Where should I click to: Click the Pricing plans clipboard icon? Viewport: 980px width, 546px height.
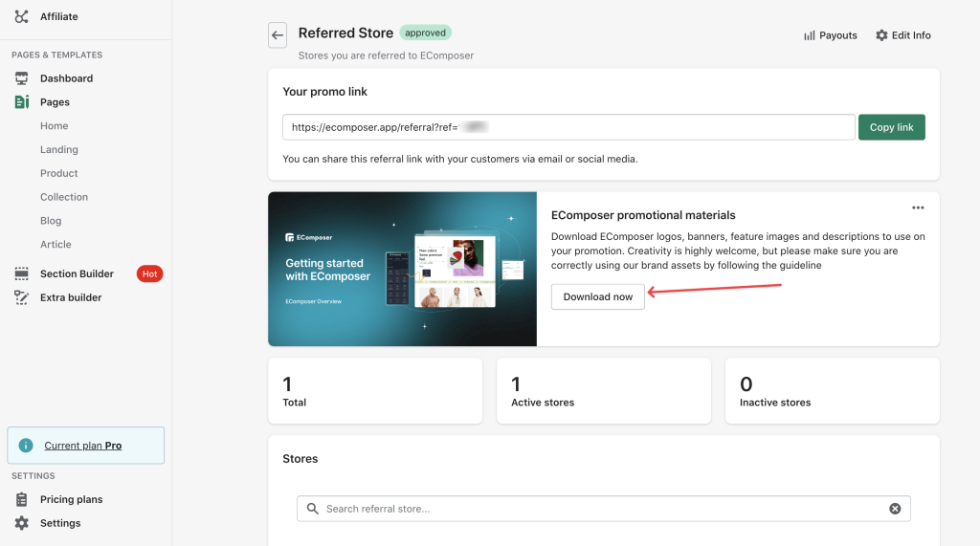(21, 499)
